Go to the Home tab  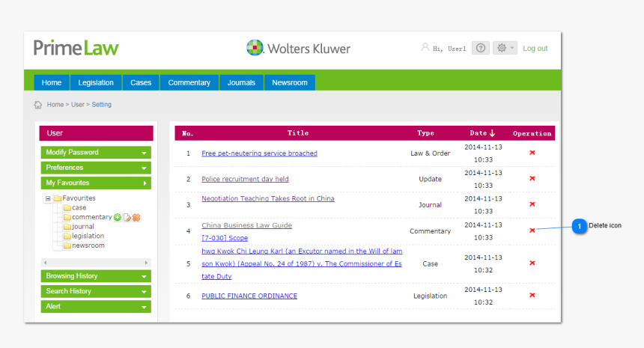[52, 82]
